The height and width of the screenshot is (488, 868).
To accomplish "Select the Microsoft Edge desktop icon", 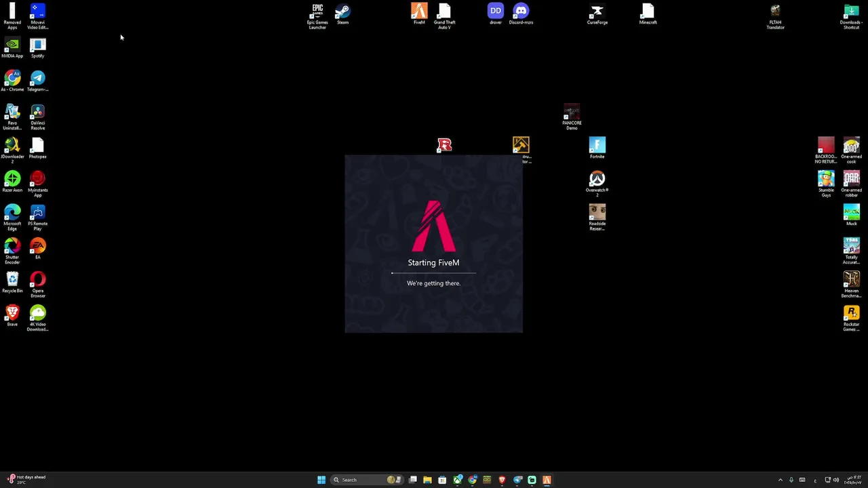I will click(12, 218).
